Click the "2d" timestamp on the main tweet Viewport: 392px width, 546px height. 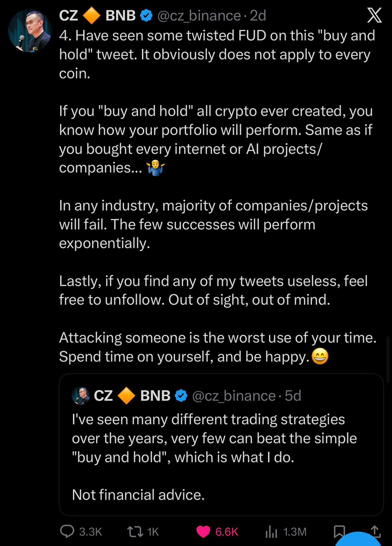tap(258, 16)
